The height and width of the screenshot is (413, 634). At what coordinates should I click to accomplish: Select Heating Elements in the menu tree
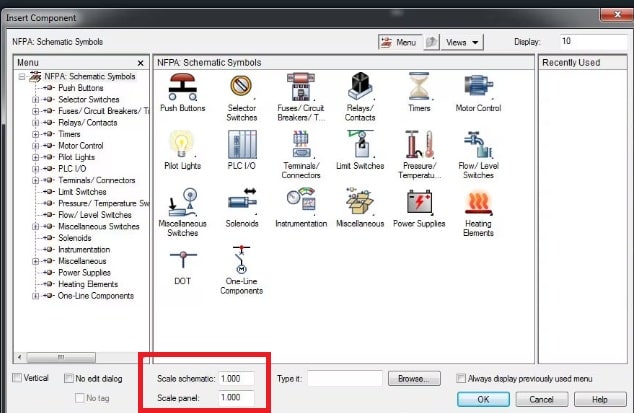point(88,284)
